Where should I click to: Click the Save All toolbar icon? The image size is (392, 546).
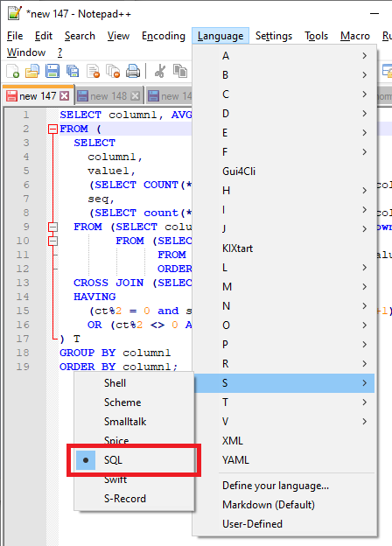pos(73,71)
